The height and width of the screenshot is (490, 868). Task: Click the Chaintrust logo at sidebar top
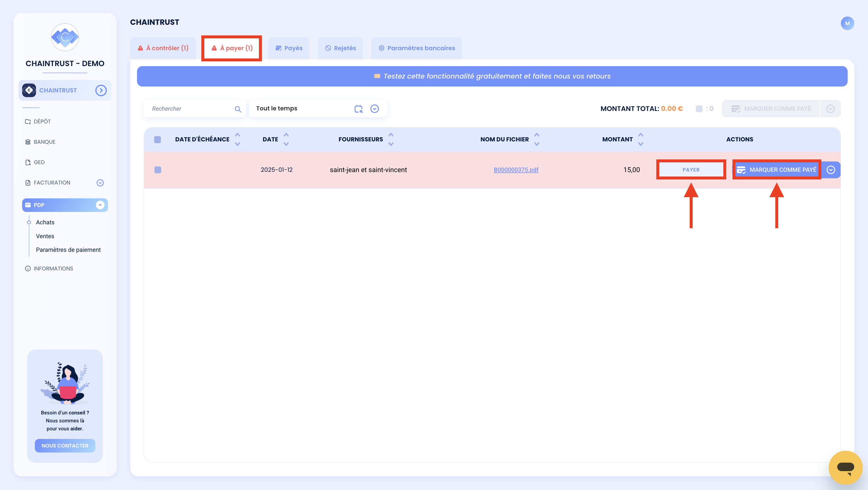point(65,37)
